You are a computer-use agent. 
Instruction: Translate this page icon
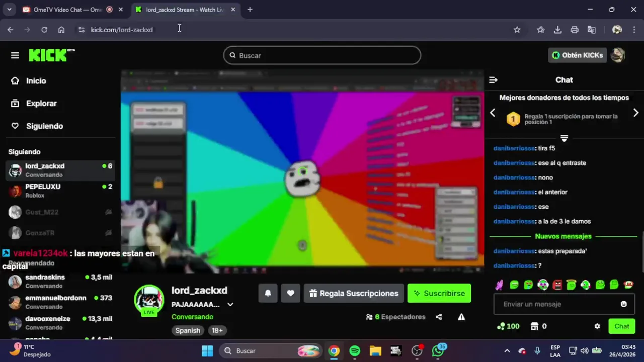coord(592,30)
